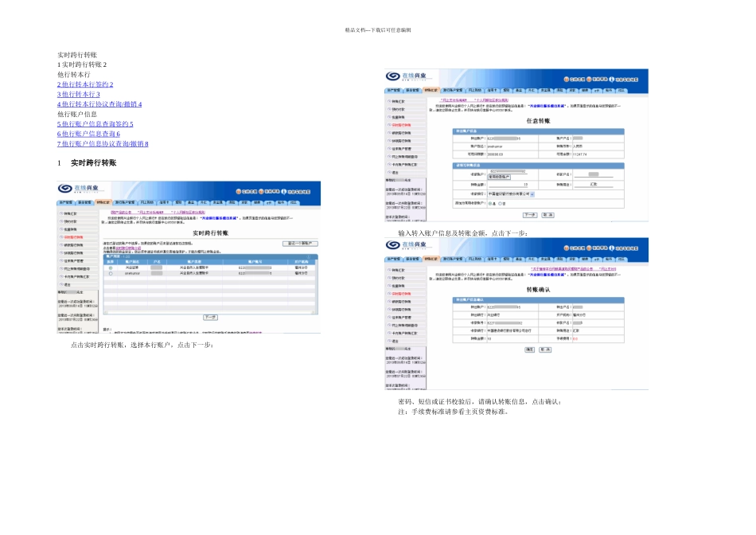Click the 收款户名 input in 任意转账 form

594,174
